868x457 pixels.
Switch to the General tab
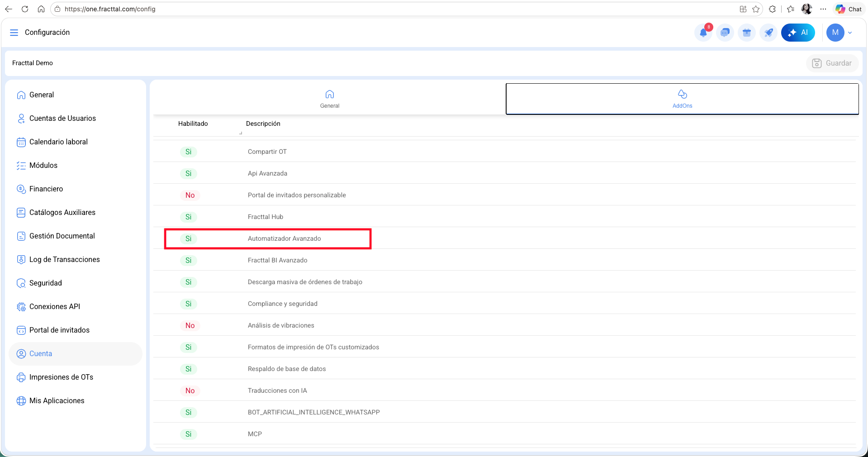click(x=330, y=99)
